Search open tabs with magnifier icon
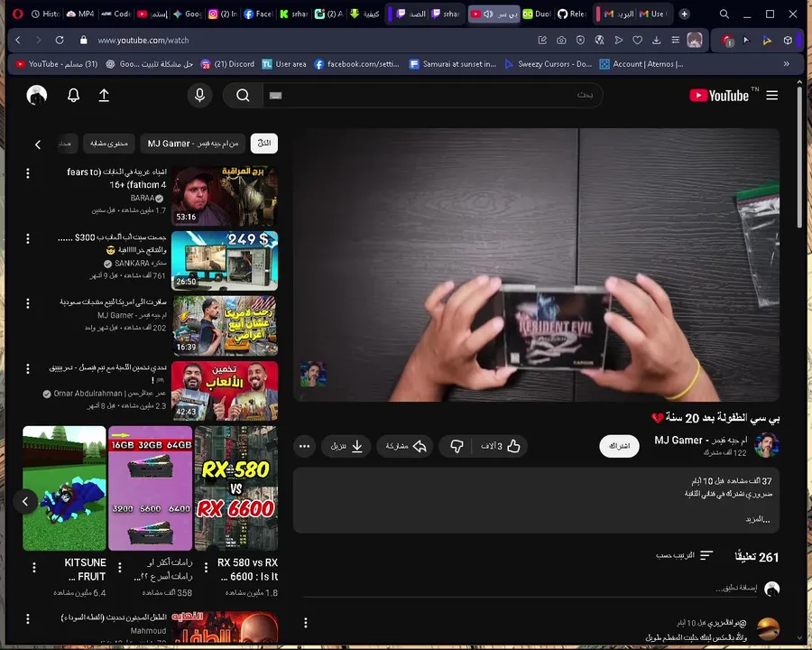The image size is (812, 650). pyautogui.click(x=724, y=14)
